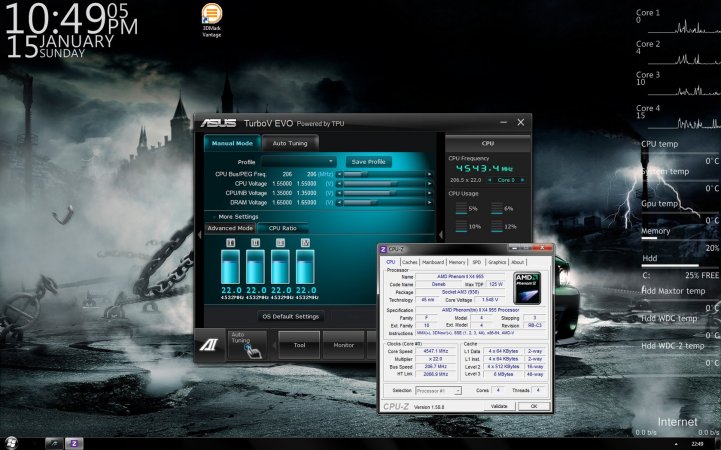
Task: Open the Mainboard tab in CPU-Z
Action: click(x=433, y=262)
